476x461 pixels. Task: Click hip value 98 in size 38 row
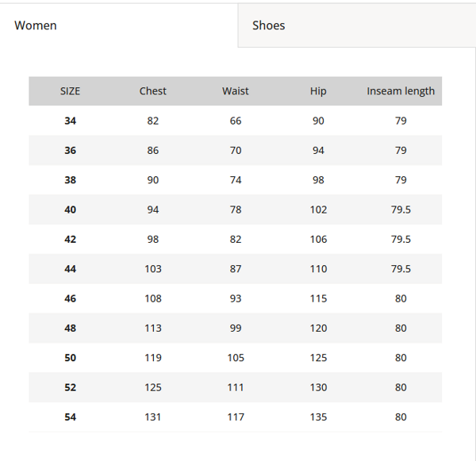click(x=318, y=180)
